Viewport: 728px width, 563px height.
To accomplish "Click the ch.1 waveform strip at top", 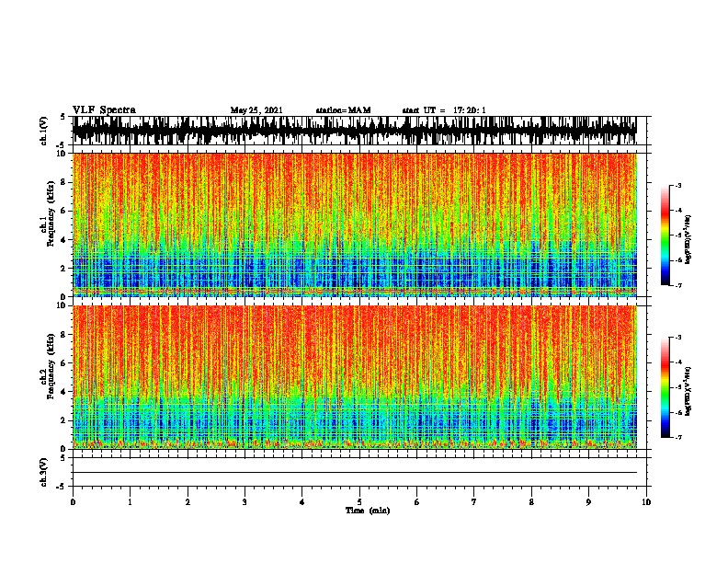I will pyautogui.click(x=355, y=131).
